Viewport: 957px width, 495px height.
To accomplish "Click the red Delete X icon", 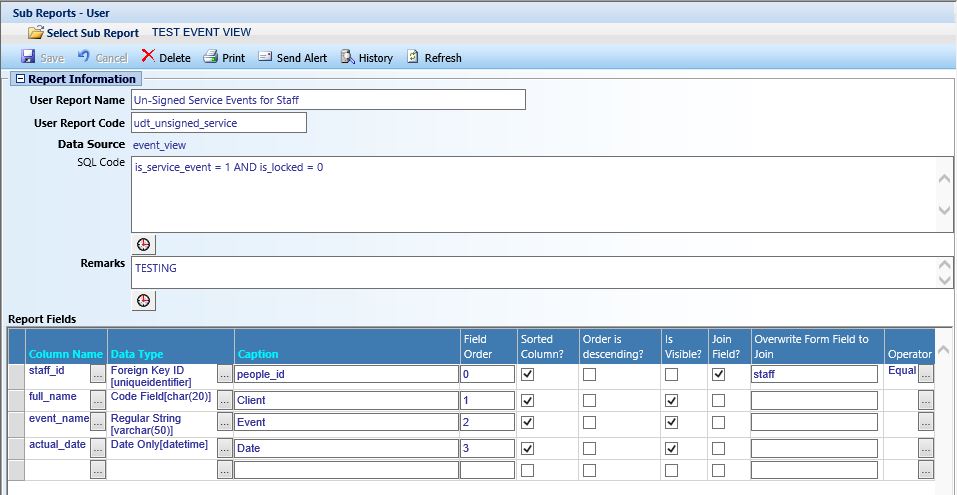I will pyautogui.click(x=148, y=56).
